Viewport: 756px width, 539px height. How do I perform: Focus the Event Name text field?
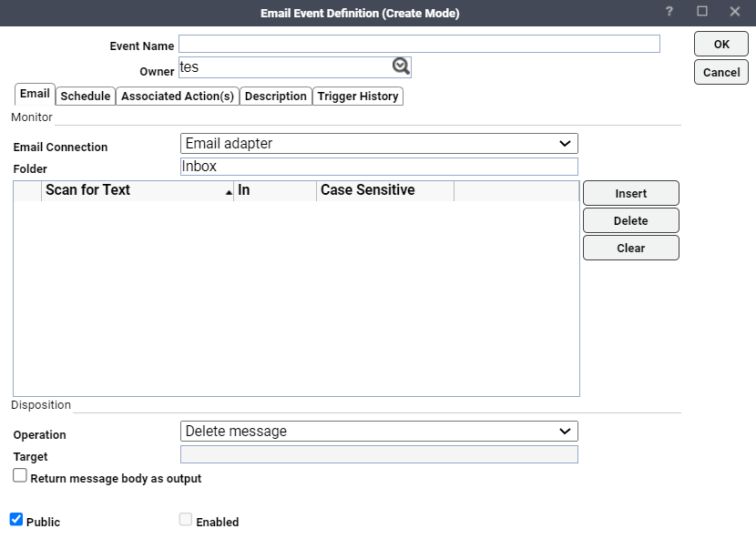pyautogui.click(x=419, y=44)
